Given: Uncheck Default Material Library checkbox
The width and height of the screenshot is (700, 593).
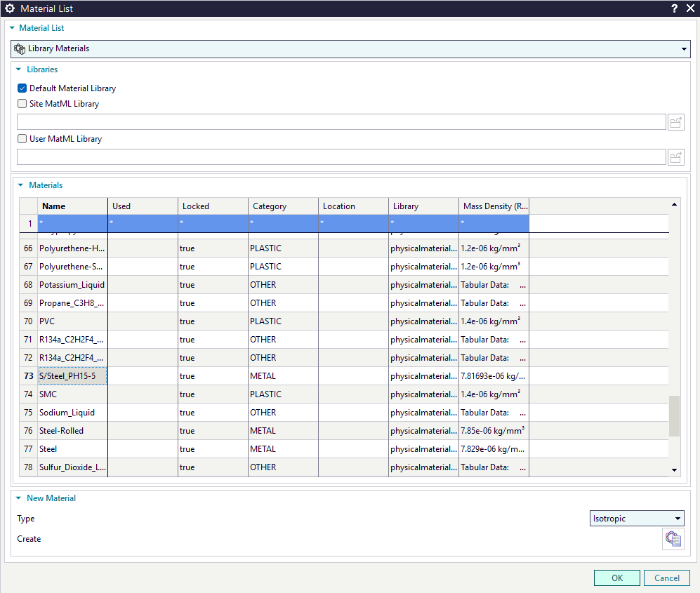Looking at the screenshot, I should 22,88.
